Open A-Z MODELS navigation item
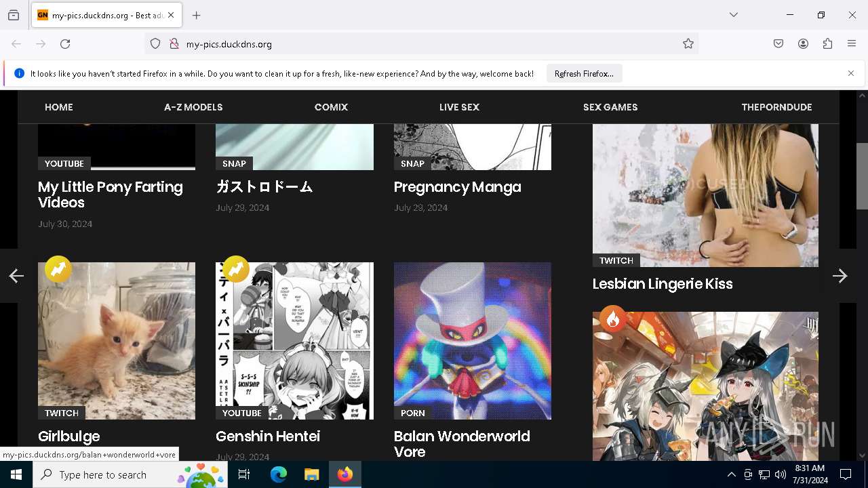Image resolution: width=868 pixels, height=488 pixels. tap(193, 107)
